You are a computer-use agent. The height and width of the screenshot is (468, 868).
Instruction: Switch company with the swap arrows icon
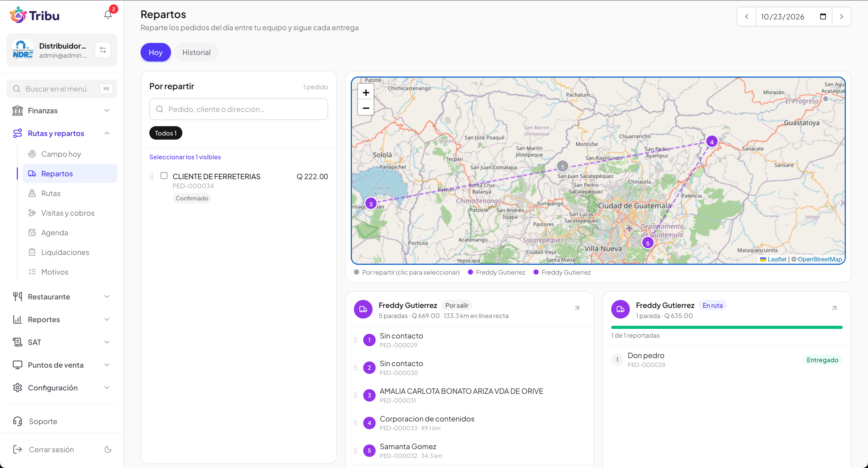[103, 50]
